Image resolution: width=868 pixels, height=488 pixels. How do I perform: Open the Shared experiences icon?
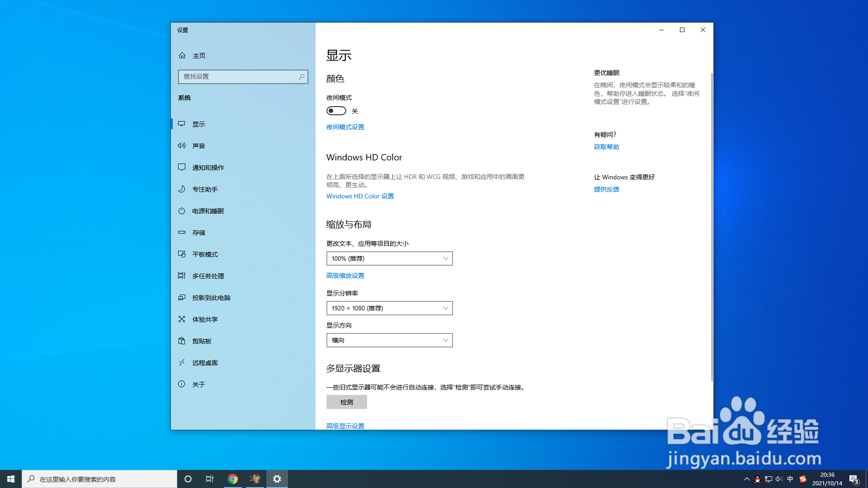tap(182, 319)
